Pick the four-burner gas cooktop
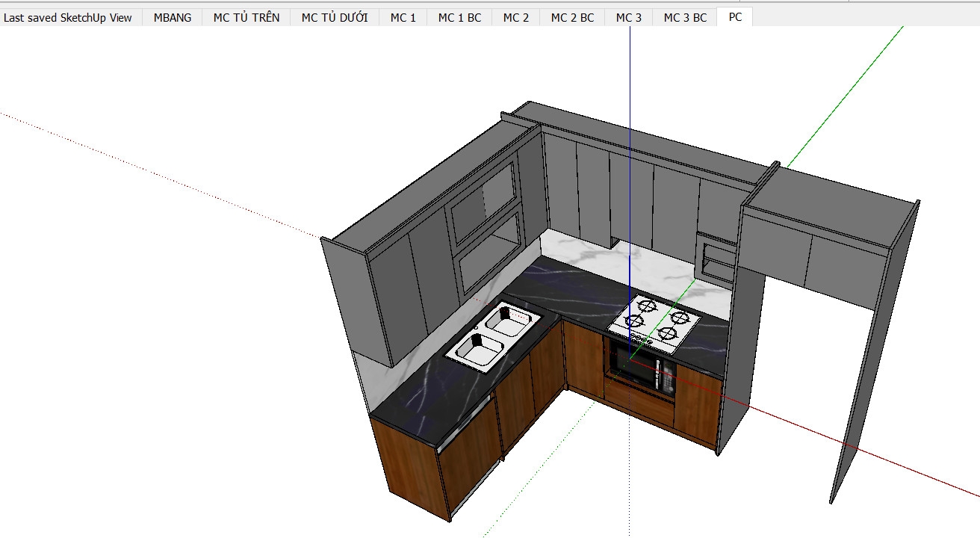 654,323
